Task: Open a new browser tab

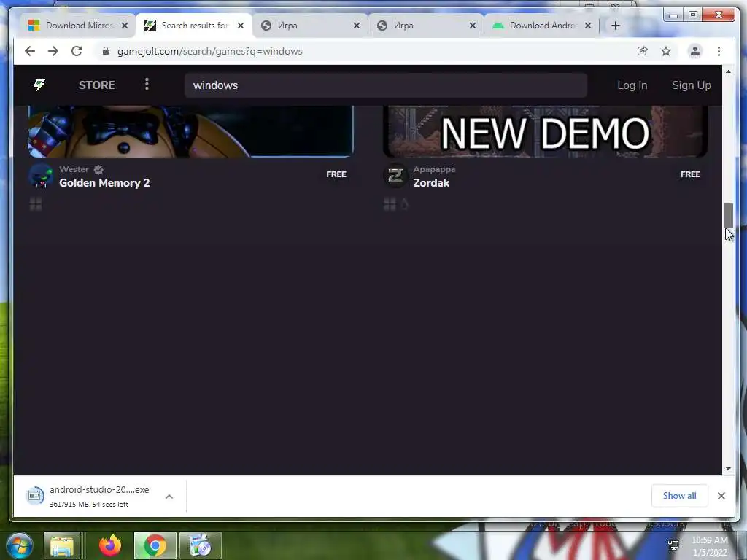Action: 616,26
